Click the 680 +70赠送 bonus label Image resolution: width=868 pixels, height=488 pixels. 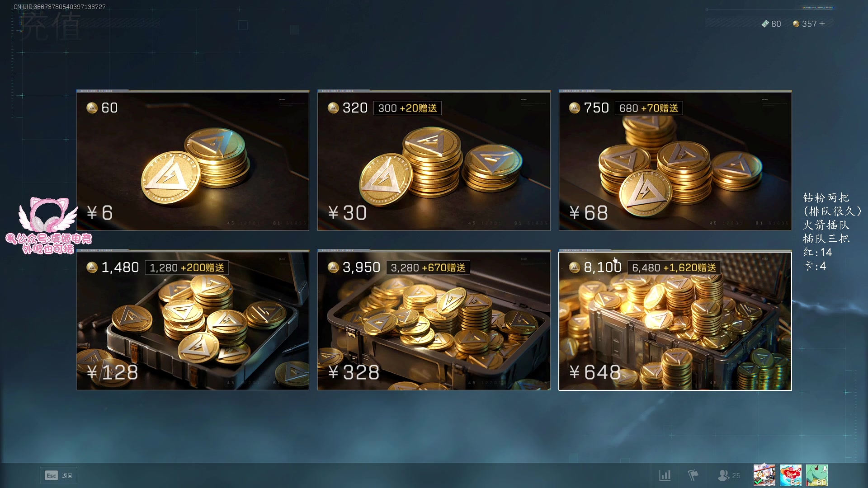pyautogui.click(x=649, y=108)
